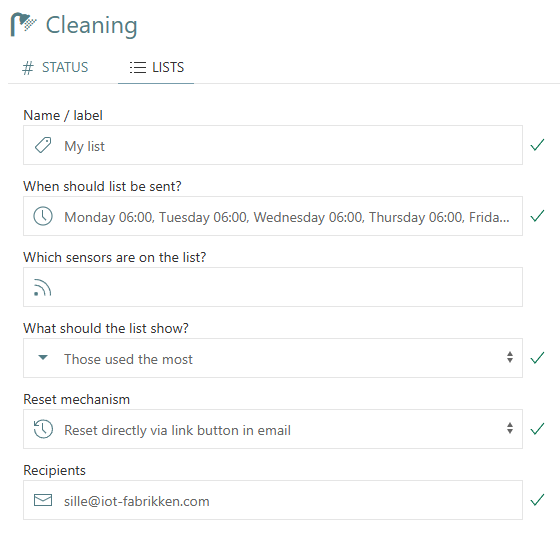Viewport: 560px width, 540px height.
Task: Click the Cleaning shower logo icon
Action: 24,24
